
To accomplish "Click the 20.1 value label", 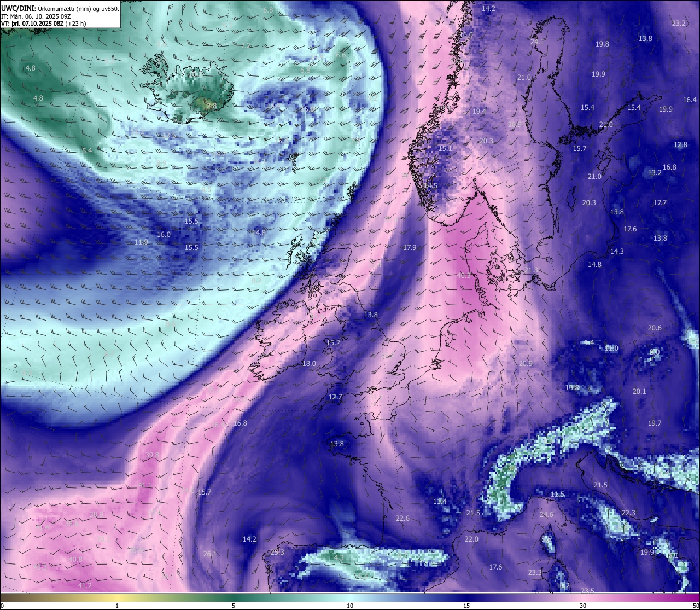I will point(639,391).
